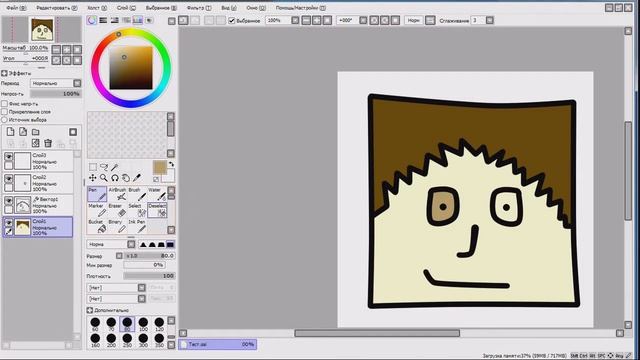Expand the Дополнительно section

(x=90, y=310)
